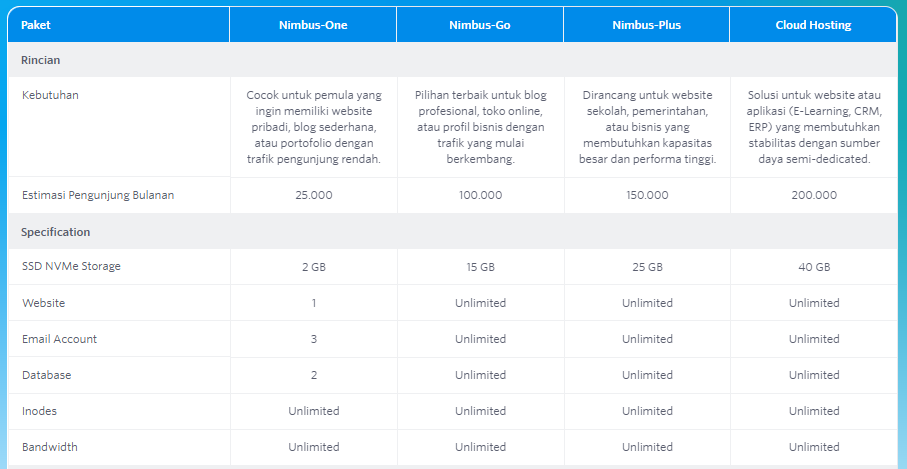The image size is (907, 469).
Task: Click the Kebutuhan row label
Action: tap(50, 95)
